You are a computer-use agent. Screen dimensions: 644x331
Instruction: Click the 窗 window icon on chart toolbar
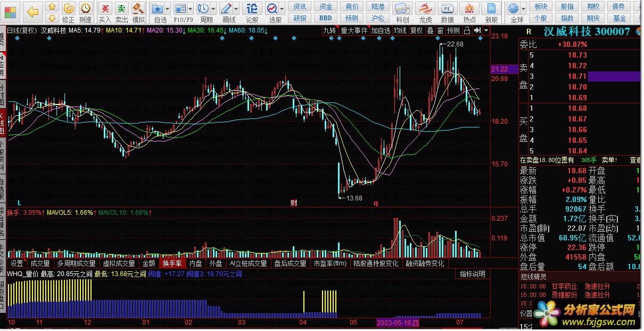click(x=440, y=30)
